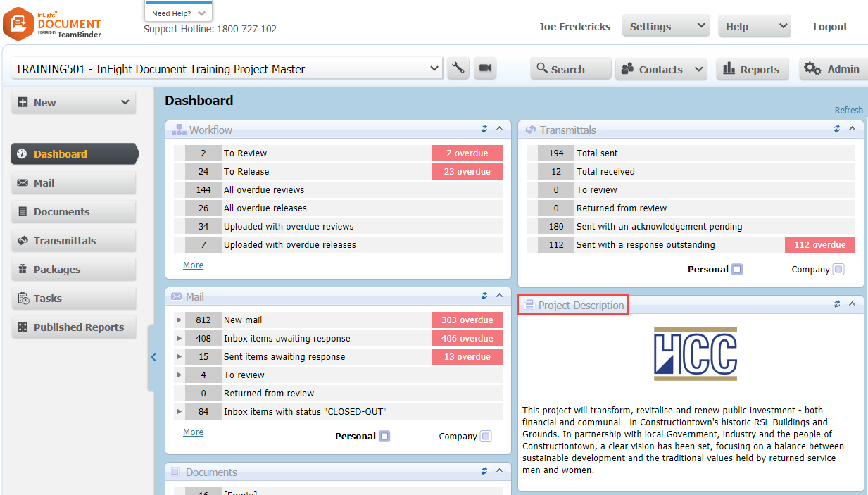The width and height of the screenshot is (868, 495).
Task: Open All overdue reviews workflow row
Action: [x=338, y=189]
